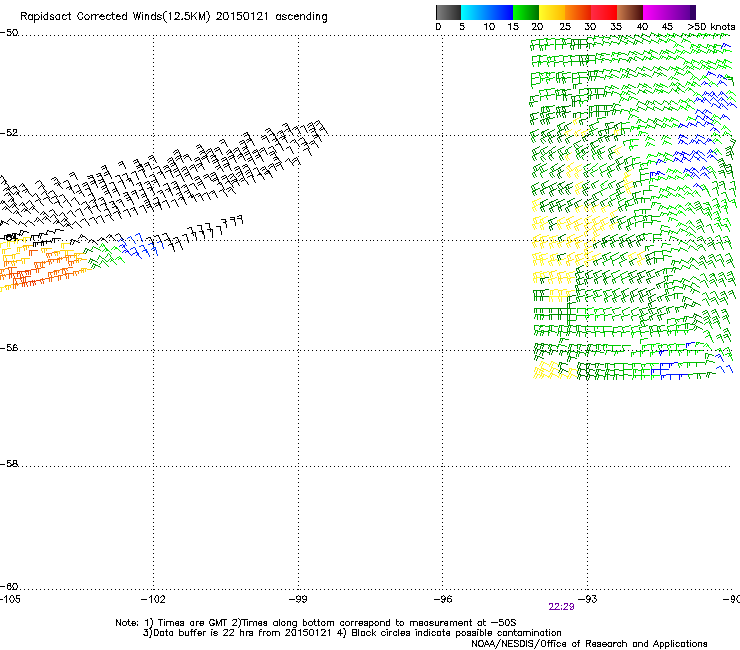Click the purple pass time '22:29'

pyautogui.click(x=561, y=607)
